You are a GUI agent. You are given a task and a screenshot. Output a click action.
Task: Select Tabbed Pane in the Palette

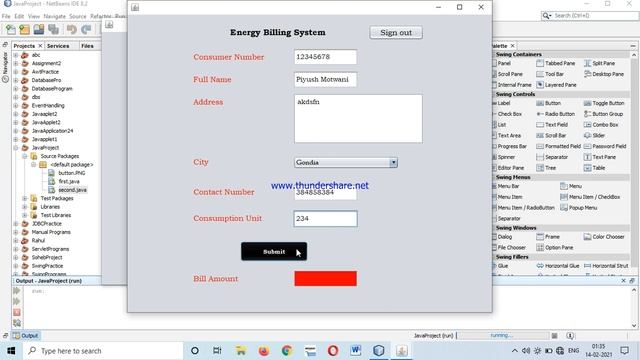tap(556, 63)
